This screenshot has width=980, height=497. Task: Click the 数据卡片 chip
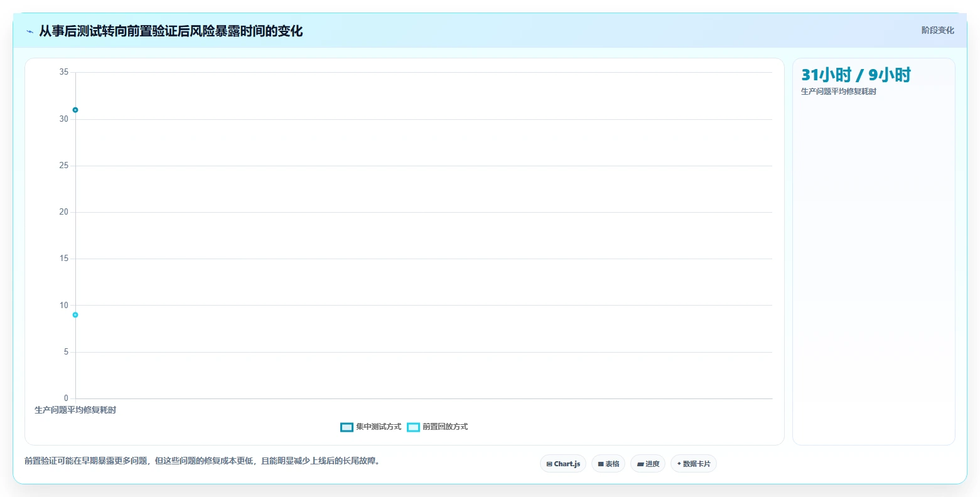pos(694,464)
